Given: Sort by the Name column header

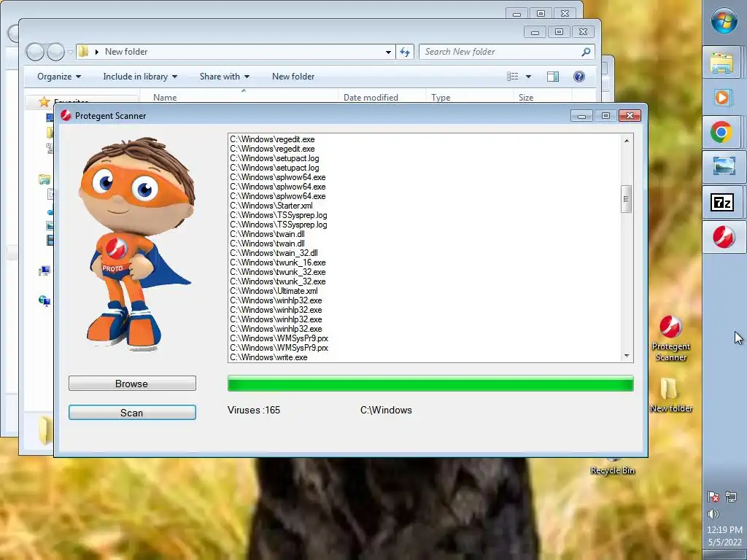Looking at the screenshot, I should [165, 97].
